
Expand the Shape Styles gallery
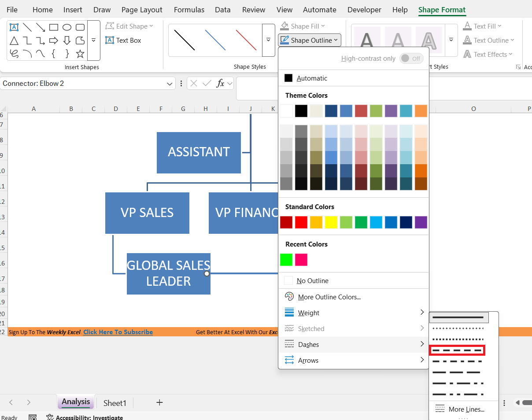(268, 40)
